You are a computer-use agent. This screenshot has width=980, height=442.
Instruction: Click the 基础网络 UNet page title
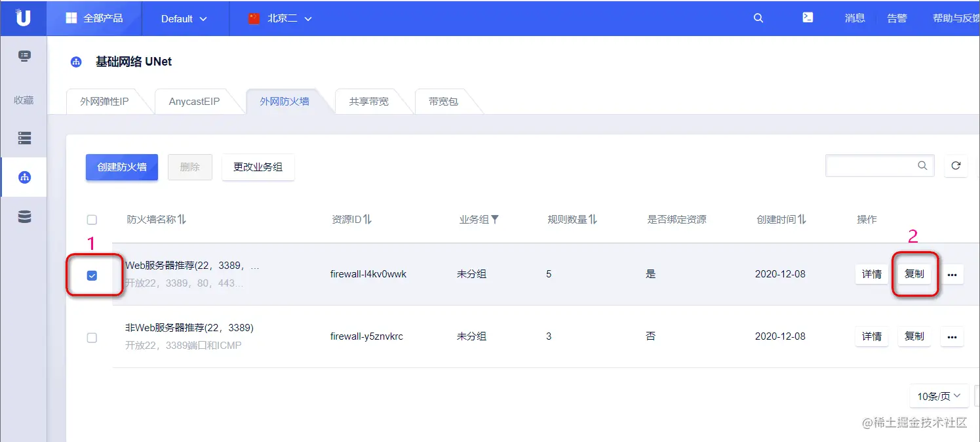point(134,62)
